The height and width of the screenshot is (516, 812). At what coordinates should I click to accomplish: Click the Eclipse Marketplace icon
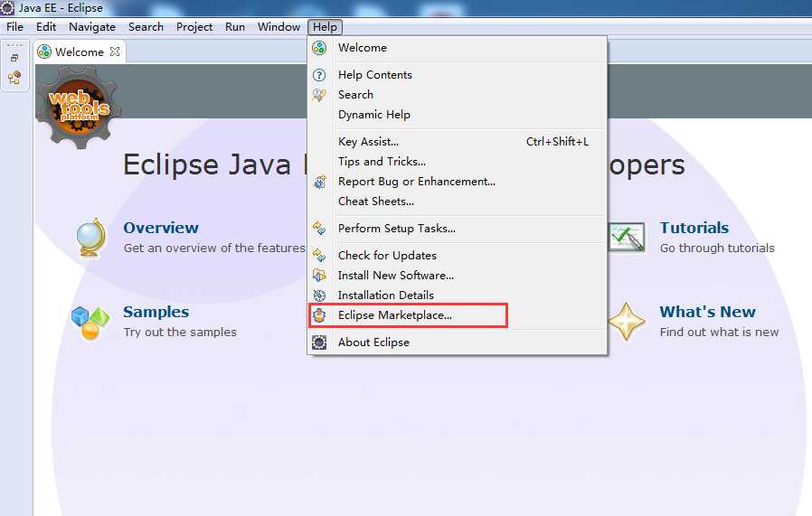coord(319,315)
